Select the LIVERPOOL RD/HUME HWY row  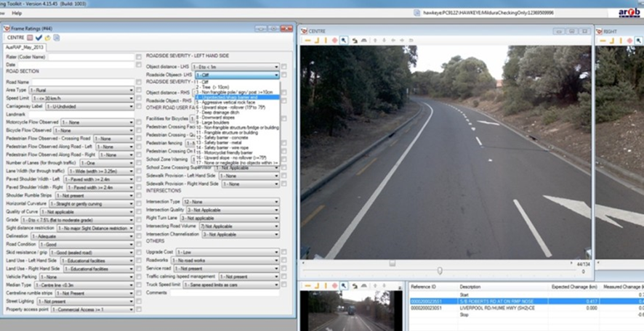click(x=526, y=308)
